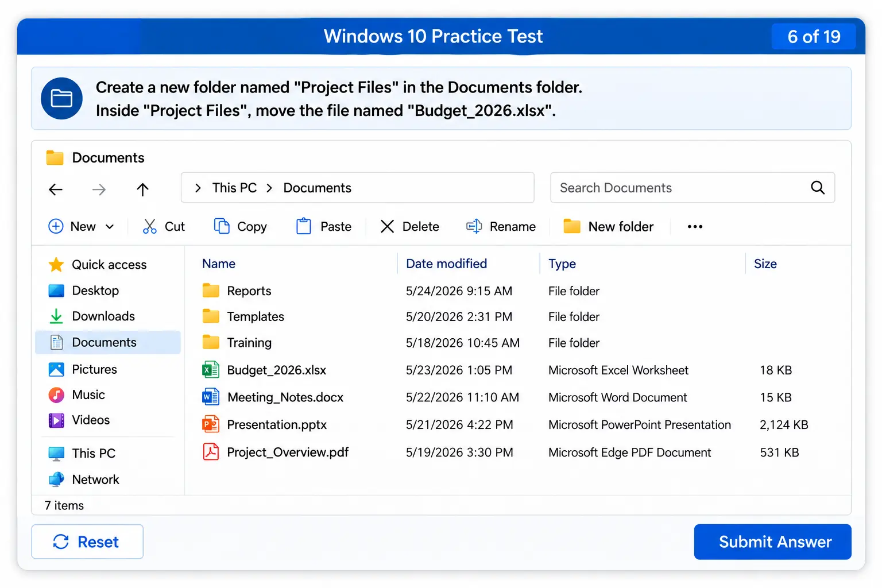The height and width of the screenshot is (588, 882).
Task: Sort by the Size column header
Action: pos(765,264)
